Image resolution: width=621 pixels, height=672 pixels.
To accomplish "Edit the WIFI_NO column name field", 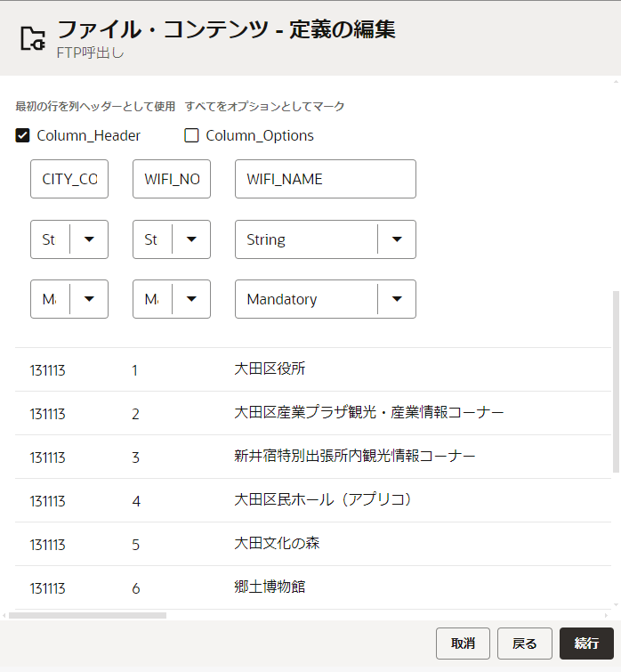I will 172,179.
